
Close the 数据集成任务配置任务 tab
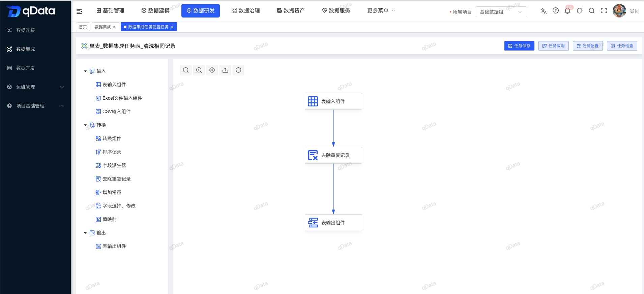click(172, 27)
